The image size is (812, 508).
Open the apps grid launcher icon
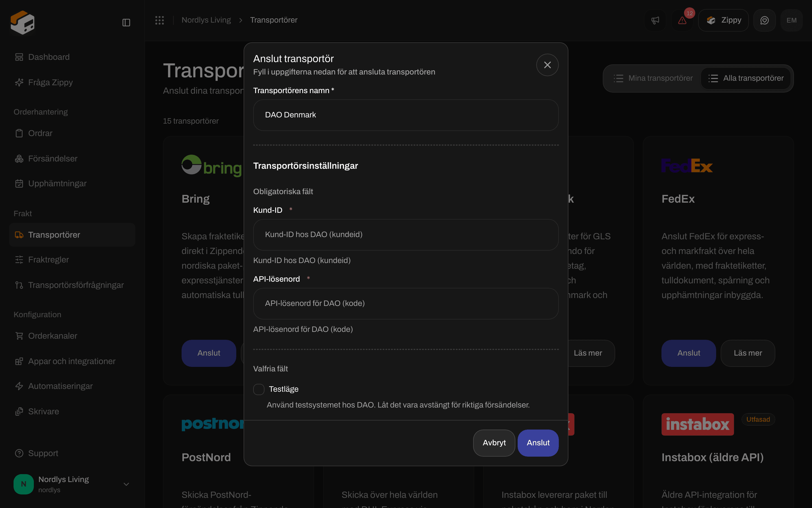(x=159, y=20)
